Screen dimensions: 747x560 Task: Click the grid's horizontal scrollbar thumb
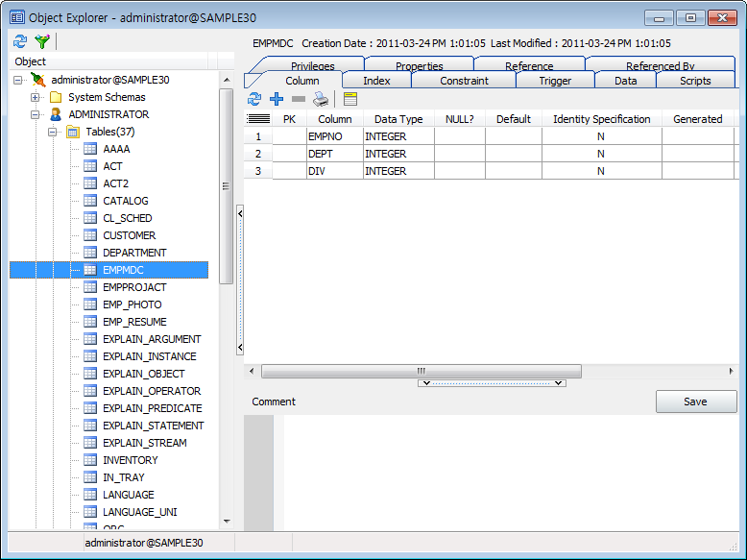coord(422,371)
